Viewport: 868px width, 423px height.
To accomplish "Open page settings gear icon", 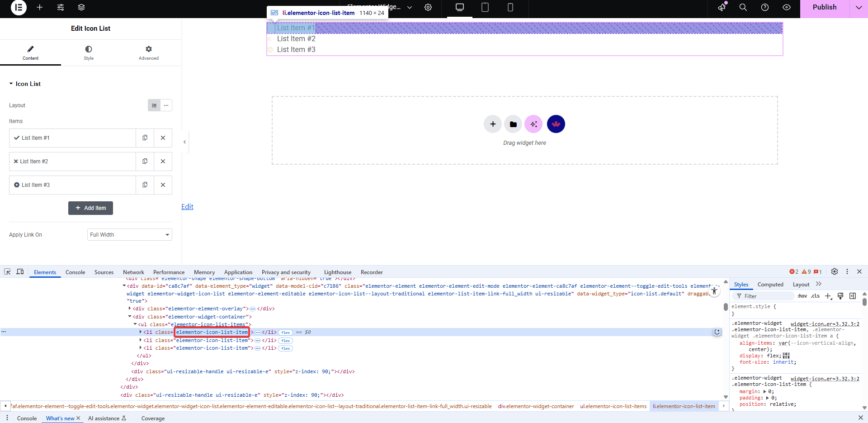I will pos(428,8).
